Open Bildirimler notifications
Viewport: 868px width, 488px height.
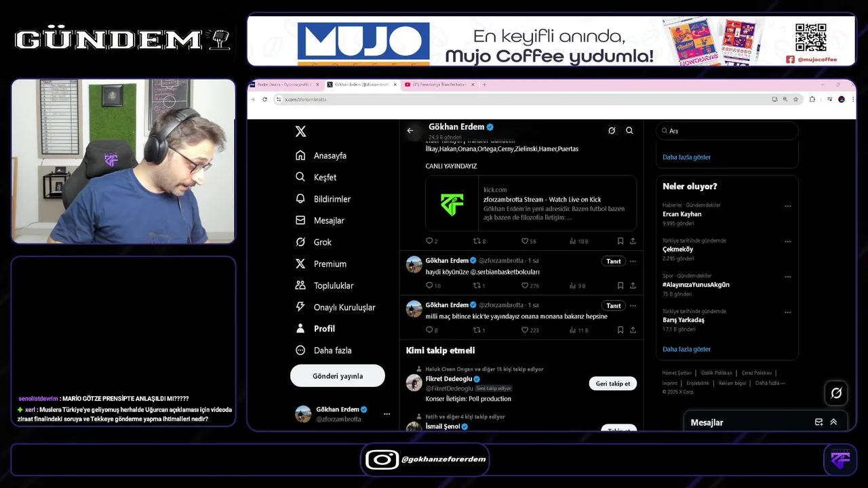(x=323, y=199)
